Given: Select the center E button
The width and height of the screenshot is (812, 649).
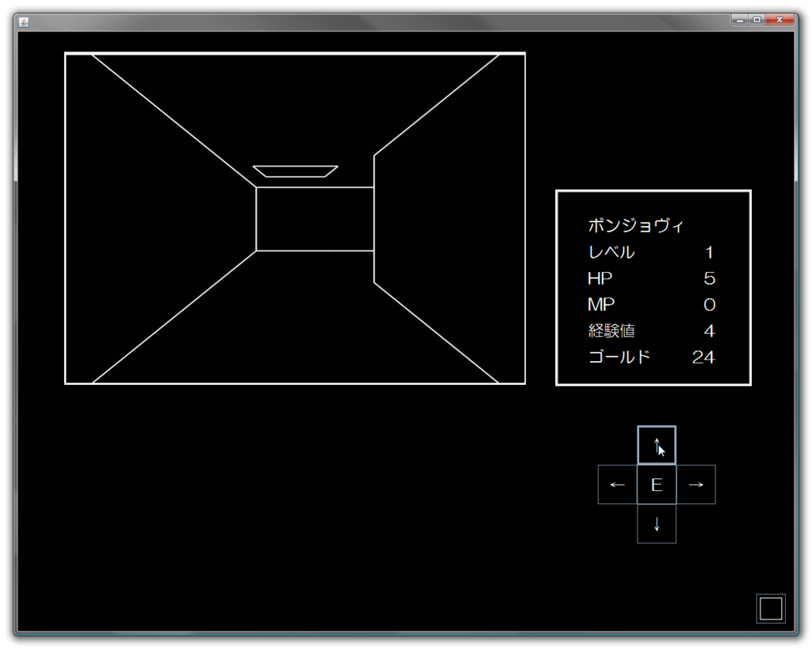Looking at the screenshot, I should (x=657, y=484).
